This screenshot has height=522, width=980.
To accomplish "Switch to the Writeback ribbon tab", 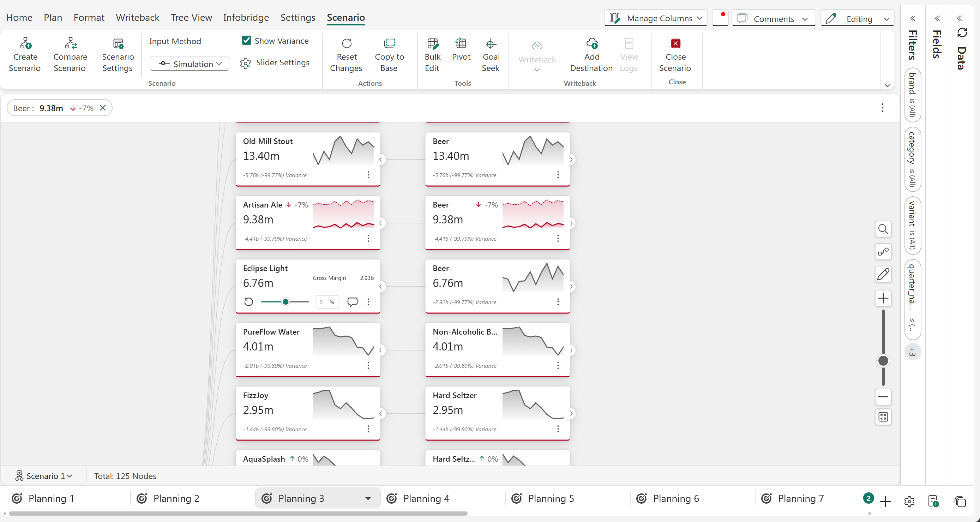I will [x=137, y=18].
